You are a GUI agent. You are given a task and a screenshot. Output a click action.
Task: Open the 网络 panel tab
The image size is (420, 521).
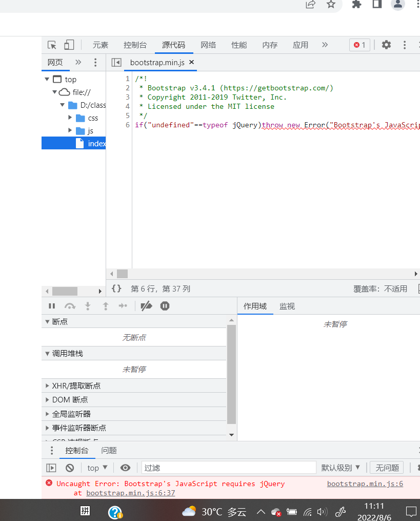click(x=208, y=45)
